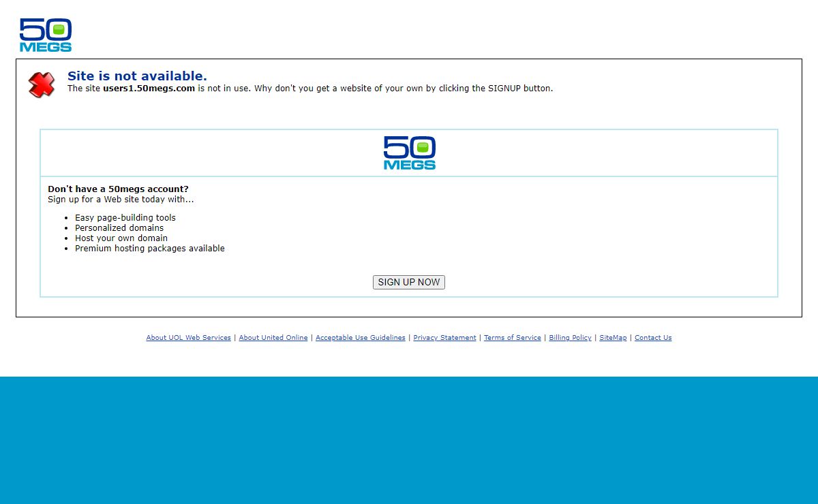The width and height of the screenshot is (818, 504).
Task: Click the 'Don't have a 50megs account?' text
Action: pos(118,189)
